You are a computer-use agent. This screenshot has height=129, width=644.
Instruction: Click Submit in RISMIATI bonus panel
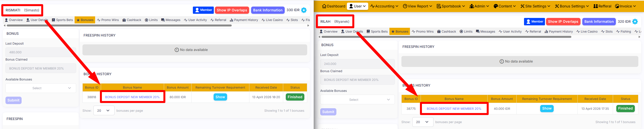point(14,100)
